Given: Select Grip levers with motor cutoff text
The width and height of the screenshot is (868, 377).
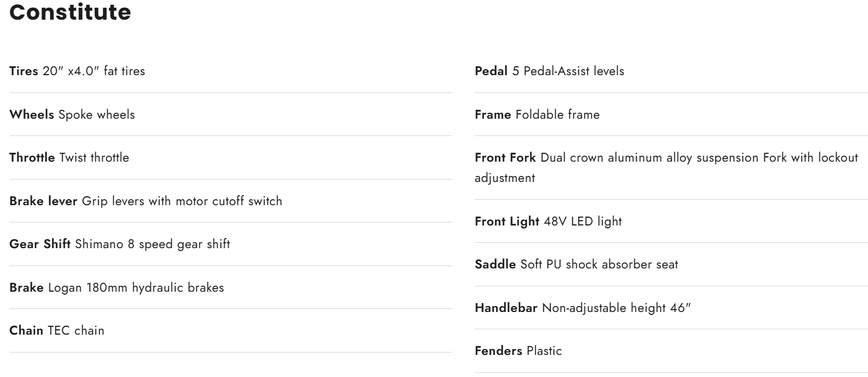Looking at the screenshot, I should 182,201.
